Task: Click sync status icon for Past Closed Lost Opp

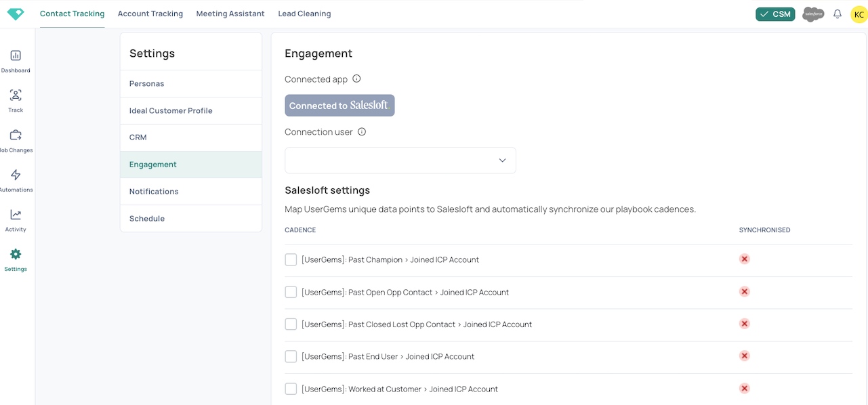Action: (744, 324)
